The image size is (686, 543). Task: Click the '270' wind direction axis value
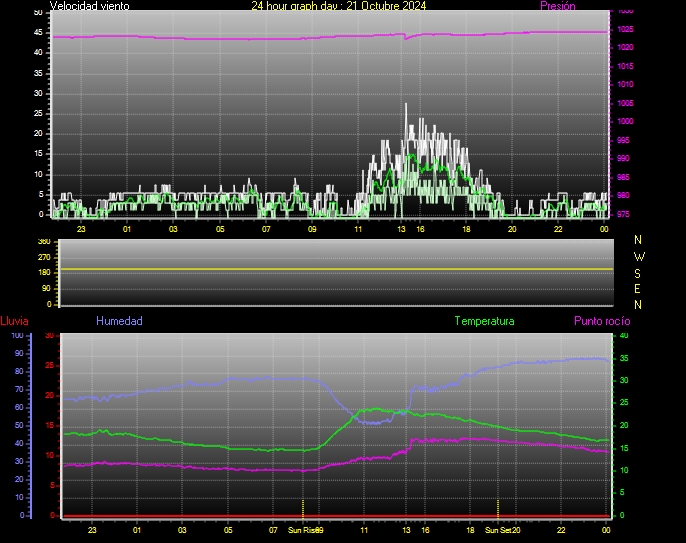coord(44,257)
